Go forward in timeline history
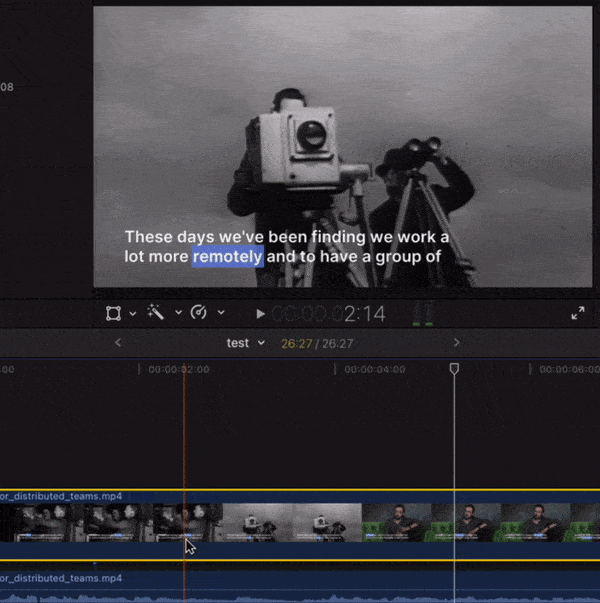 pos(457,343)
